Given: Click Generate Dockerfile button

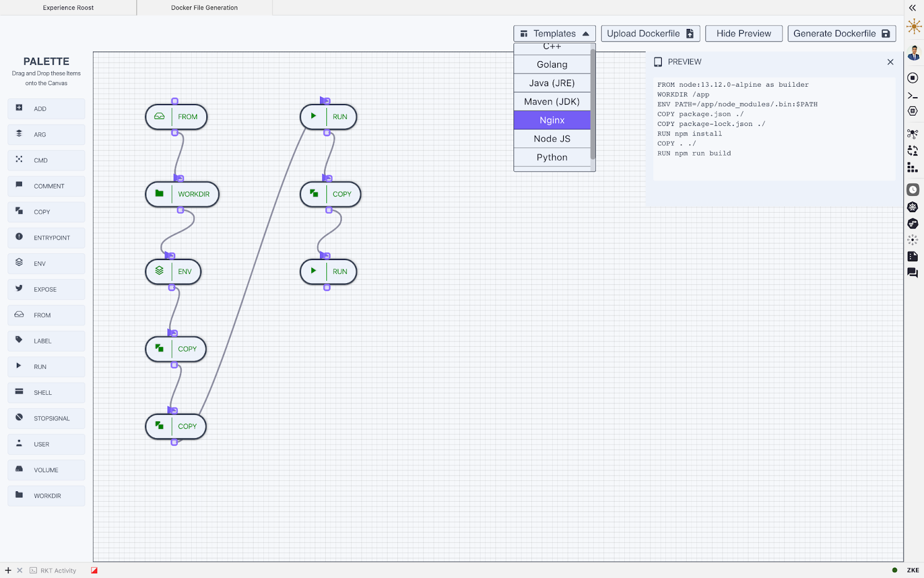Looking at the screenshot, I should pyautogui.click(x=841, y=34).
